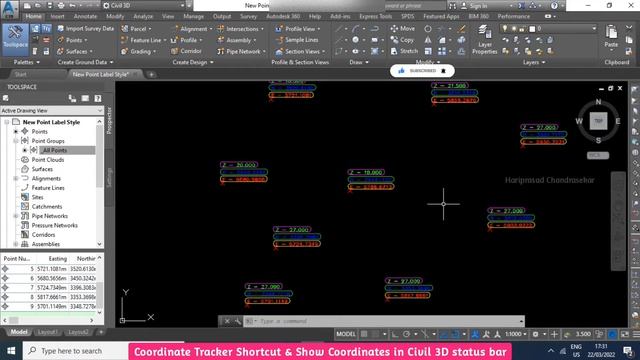Click Easting column header
Screen dimensions: 640x360
58,258
